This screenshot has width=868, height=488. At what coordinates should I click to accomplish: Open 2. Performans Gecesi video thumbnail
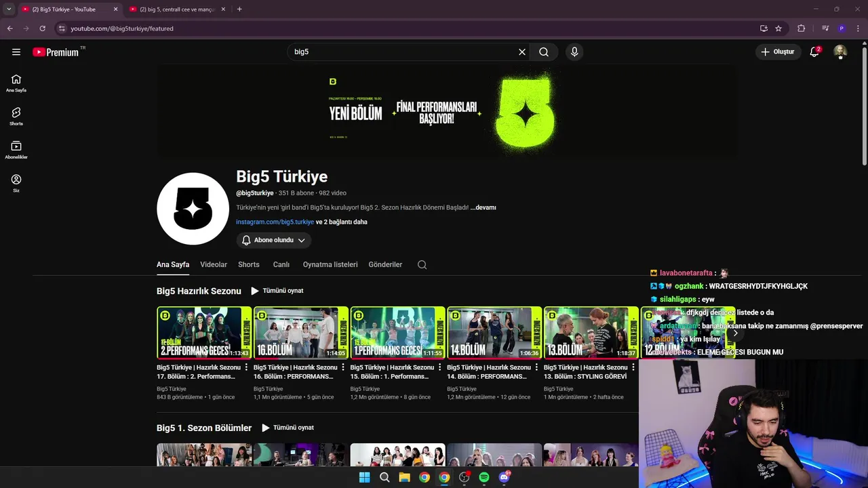point(204,332)
